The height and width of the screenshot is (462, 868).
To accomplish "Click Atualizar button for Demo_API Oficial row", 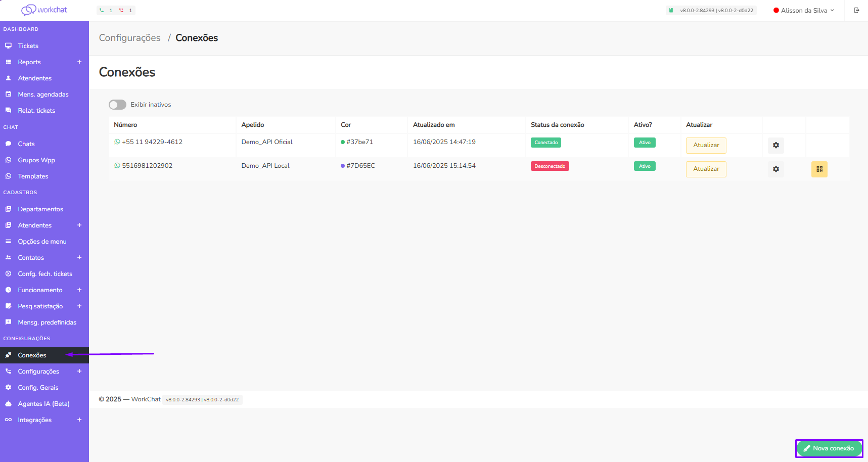I will click(x=706, y=146).
